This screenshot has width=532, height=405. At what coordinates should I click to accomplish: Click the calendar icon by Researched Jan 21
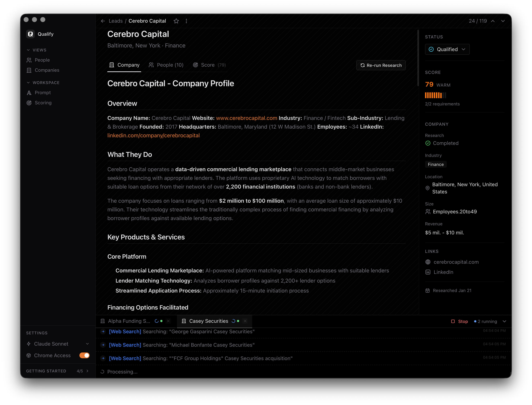pyautogui.click(x=428, y=291)
